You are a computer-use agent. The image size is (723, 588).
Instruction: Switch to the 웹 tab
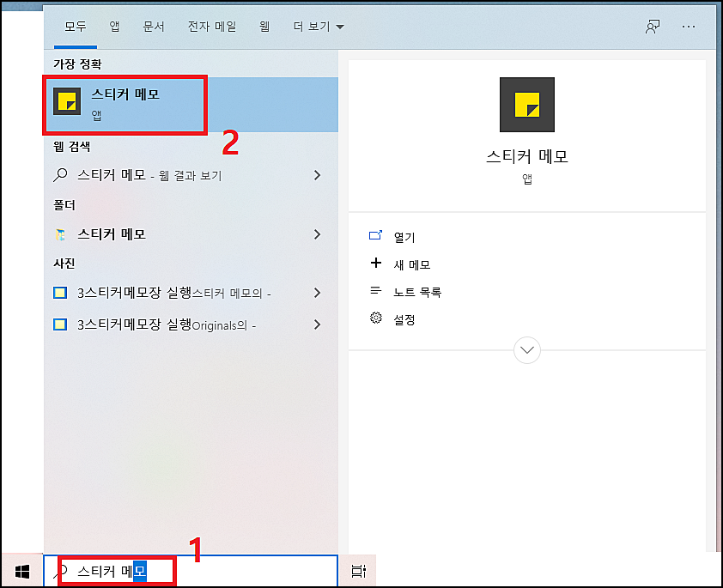pos(264,27)
